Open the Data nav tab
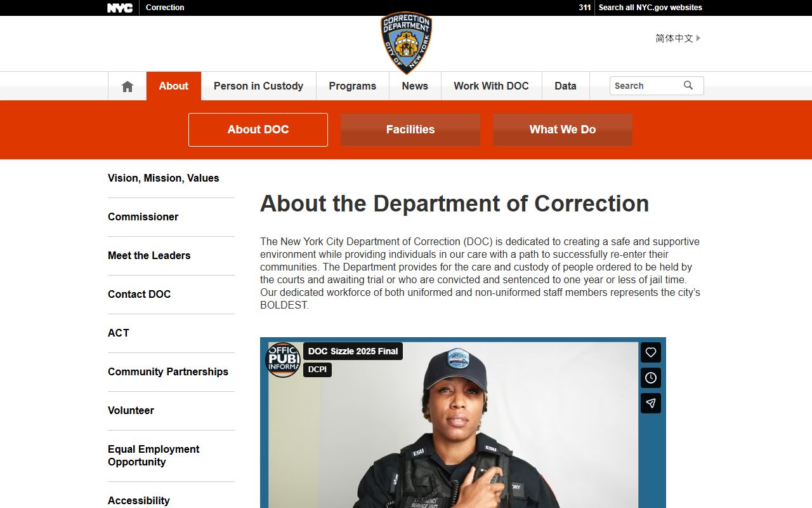The image size is (812, 508). (565, 86)
